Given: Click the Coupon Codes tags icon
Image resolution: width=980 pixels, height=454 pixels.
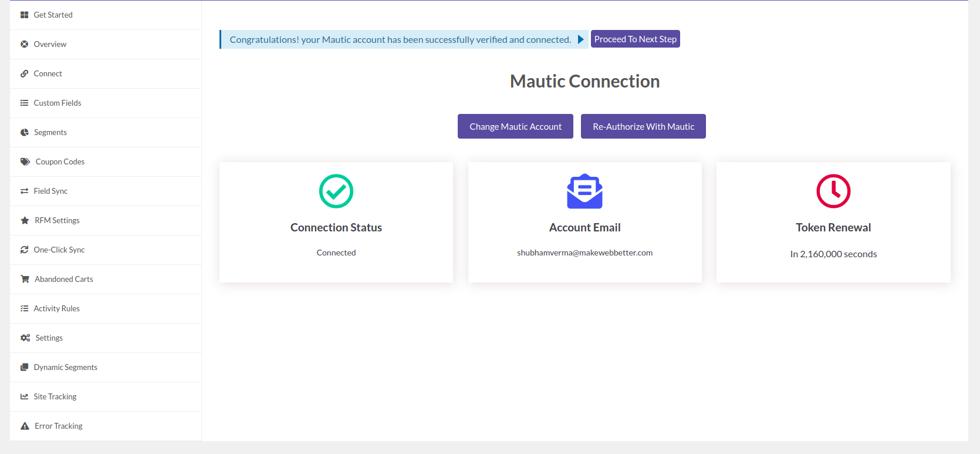Looking at the screenshot, I should (x=25, y=162).
